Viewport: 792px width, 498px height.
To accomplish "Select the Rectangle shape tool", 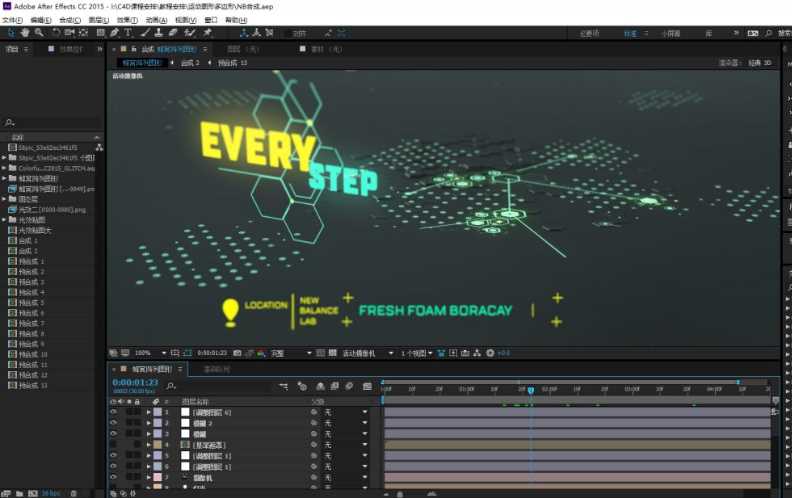I will pos(101,33).
